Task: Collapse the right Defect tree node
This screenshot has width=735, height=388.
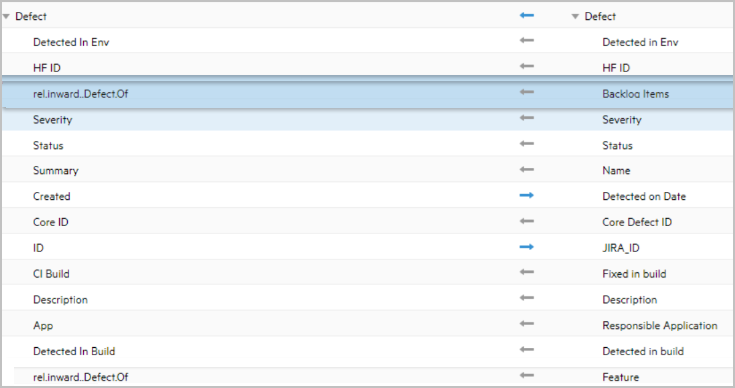Action: (575, 16)
